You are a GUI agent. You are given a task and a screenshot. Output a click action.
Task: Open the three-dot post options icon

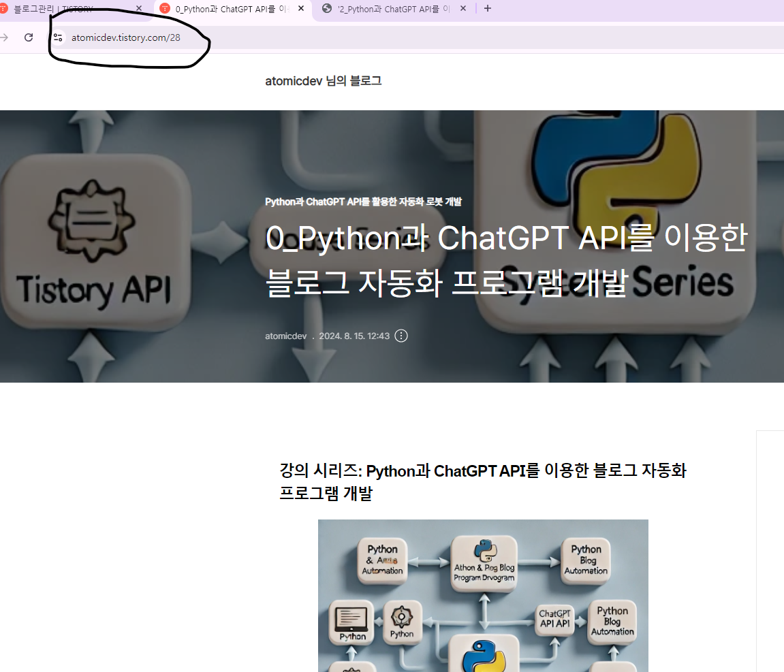[401, 336]
